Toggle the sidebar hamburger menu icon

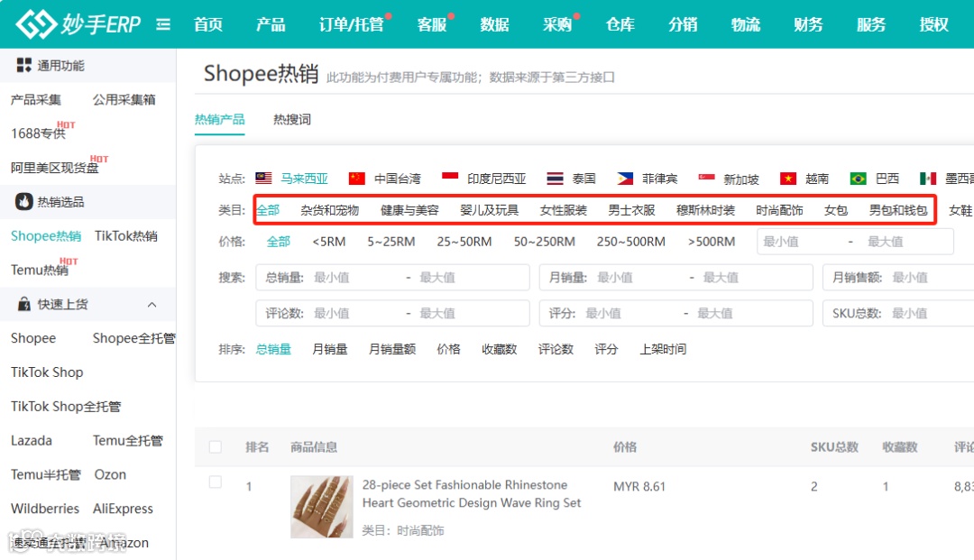(163, 24)
